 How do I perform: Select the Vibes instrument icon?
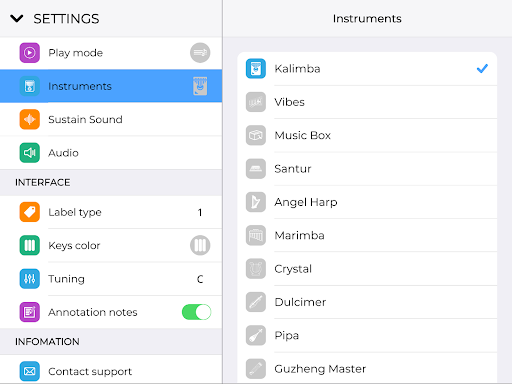pyautogui.click(x=256, y=102)
